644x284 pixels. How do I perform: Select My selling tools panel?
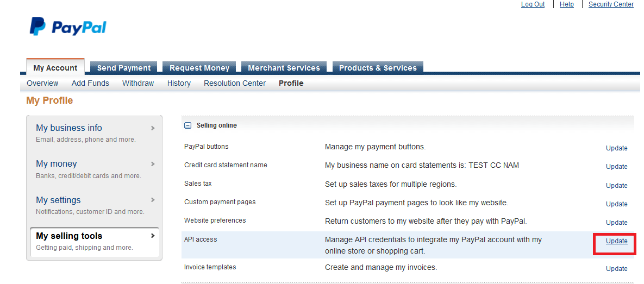69,236
